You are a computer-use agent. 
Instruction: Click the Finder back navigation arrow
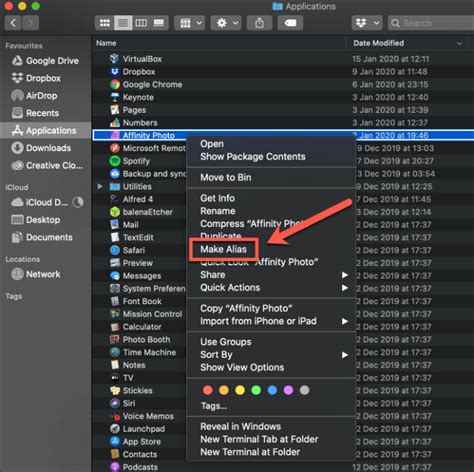pyautogui.click(x=13, y=23)
